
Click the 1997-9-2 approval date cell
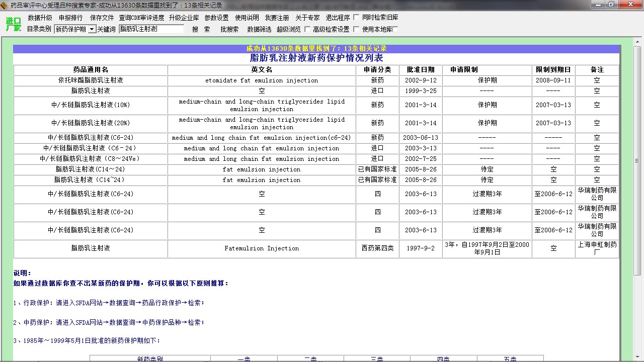point(421,248)
